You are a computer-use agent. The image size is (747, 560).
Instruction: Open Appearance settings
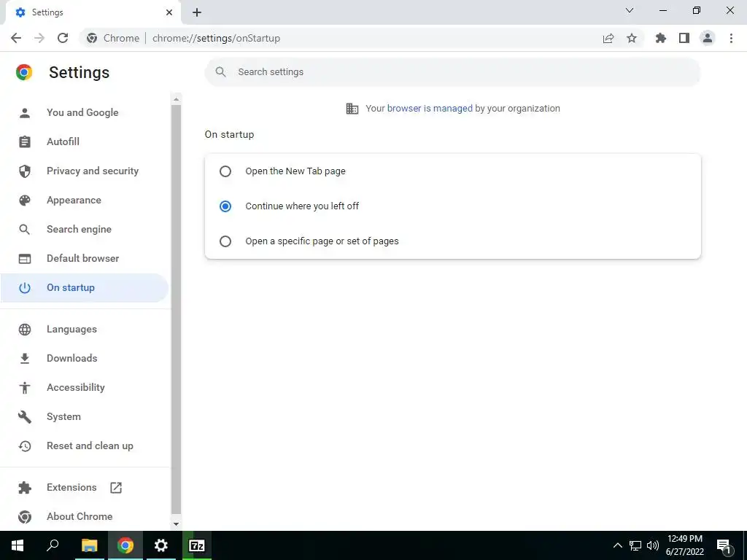click(85, 200)
